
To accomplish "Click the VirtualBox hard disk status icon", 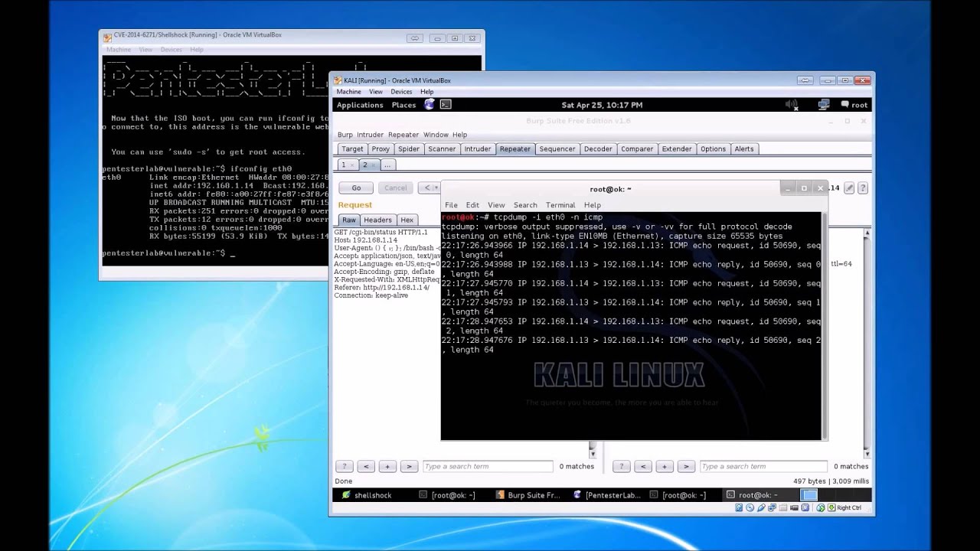I will tap(740, 507).
